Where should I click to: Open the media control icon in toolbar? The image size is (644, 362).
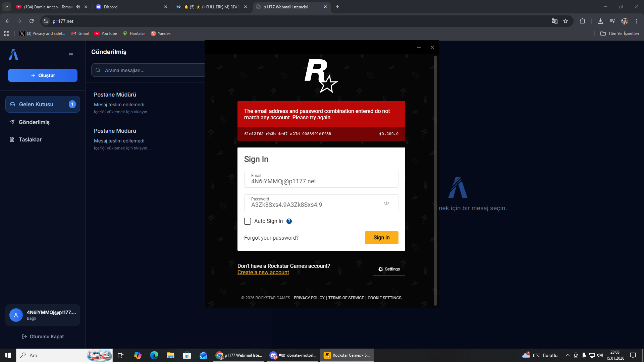612,21
